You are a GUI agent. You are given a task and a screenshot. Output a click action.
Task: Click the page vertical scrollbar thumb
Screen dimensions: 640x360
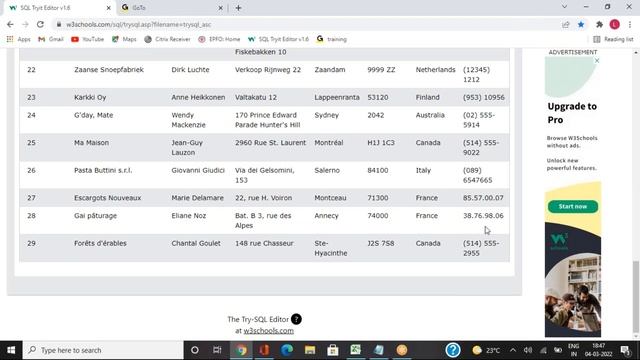coord(636,297)
